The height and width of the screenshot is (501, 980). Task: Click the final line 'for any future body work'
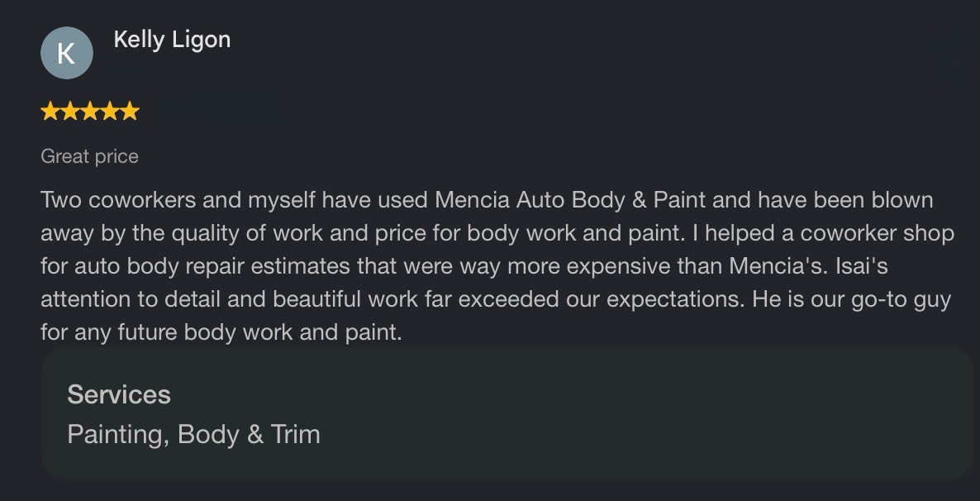pos(221,332)
